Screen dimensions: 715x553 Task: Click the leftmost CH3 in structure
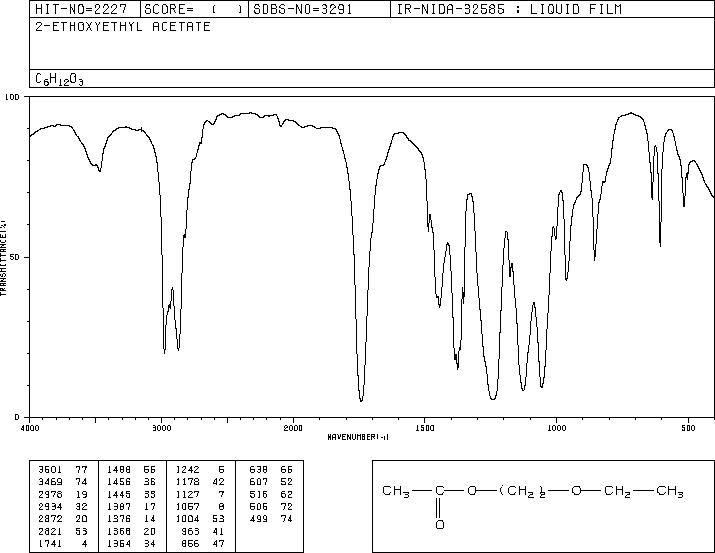[396, 491]
